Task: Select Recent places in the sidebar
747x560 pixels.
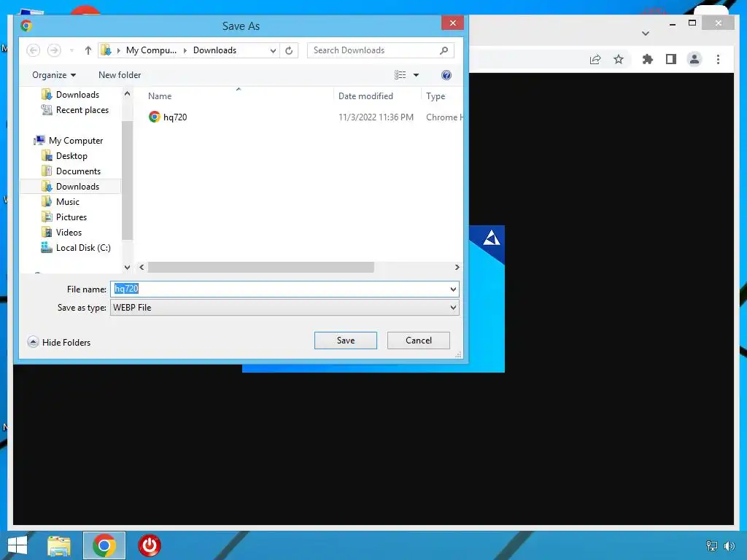Action: coord(75,110)
